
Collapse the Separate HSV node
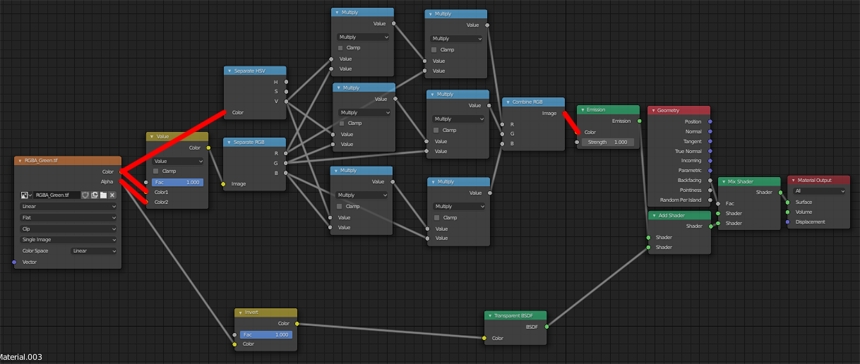[x=229, y=71]
